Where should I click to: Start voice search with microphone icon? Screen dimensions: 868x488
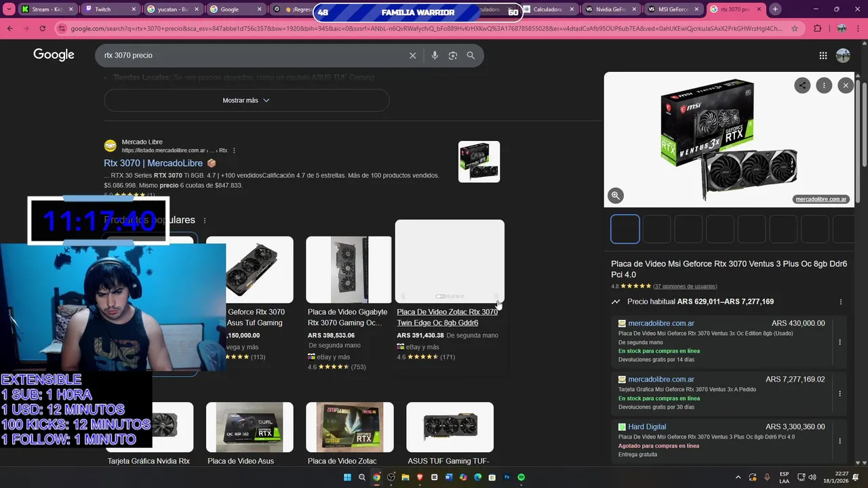click(435, 56)
